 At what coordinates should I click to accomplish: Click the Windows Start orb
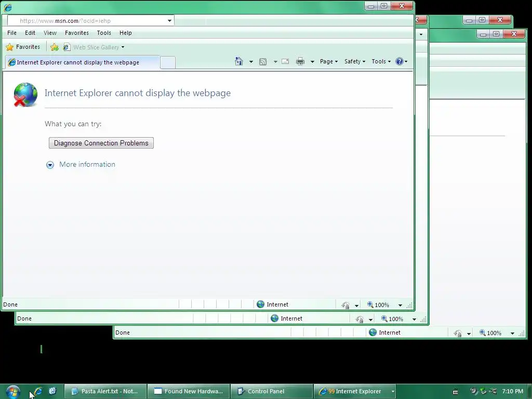[x=13, y=392]
